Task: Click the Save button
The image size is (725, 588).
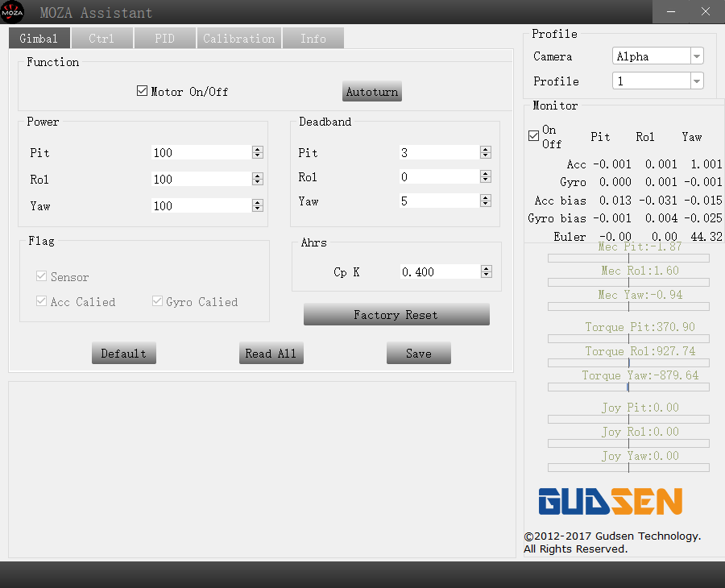Action: click(x=418, y=353)
